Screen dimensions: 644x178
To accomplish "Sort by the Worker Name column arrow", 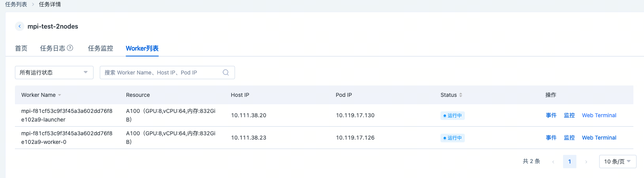I will pos(60,95).
